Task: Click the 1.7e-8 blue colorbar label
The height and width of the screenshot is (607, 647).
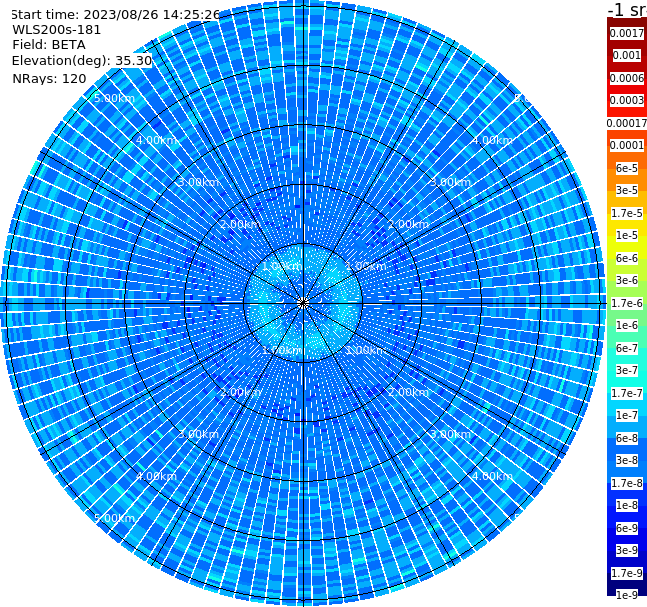Action: pos(627,483)
